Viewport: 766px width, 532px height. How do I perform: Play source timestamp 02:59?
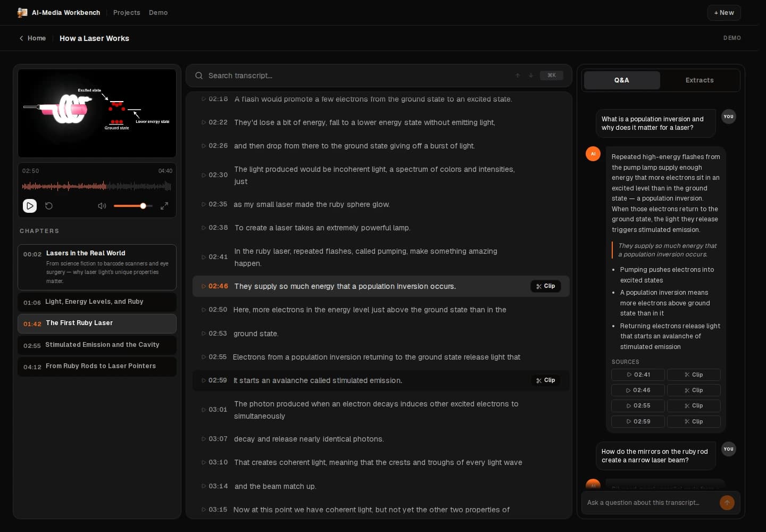(x=638, y=421)
